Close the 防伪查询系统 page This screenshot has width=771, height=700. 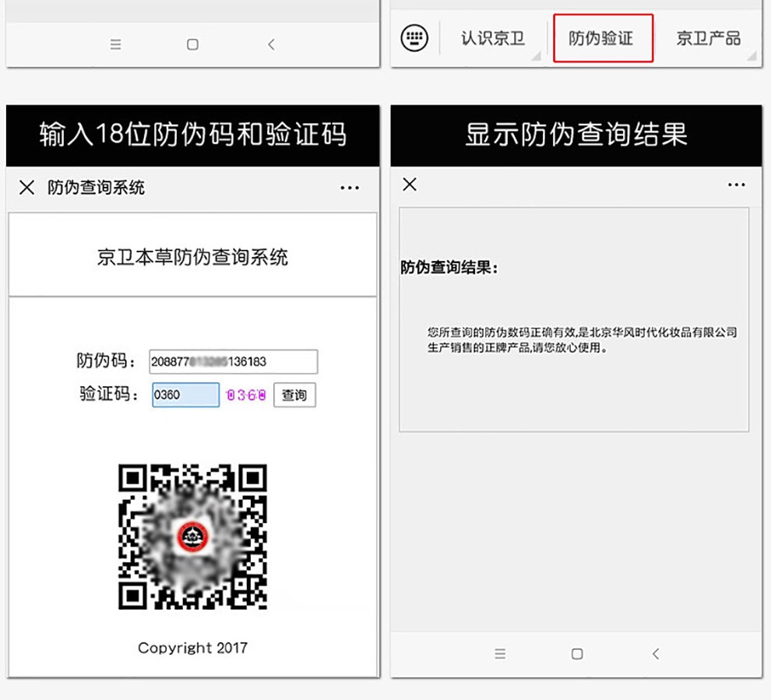click(x=27, y=188)
